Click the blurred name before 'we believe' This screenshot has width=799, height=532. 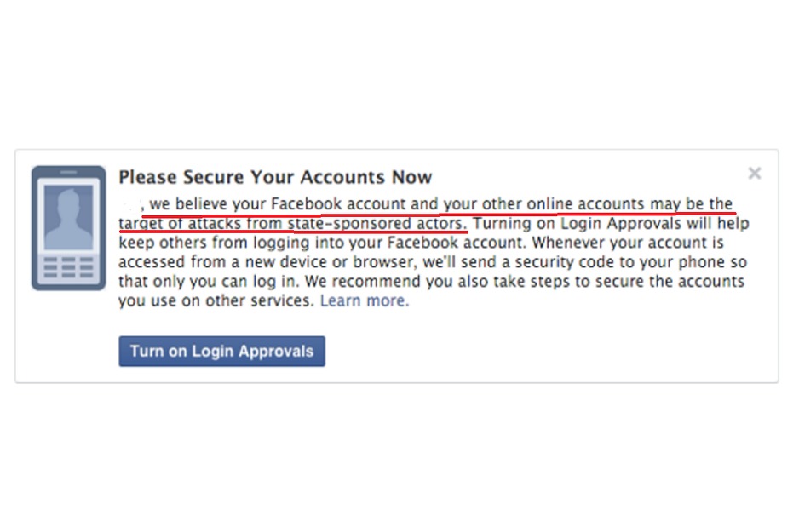131,204
